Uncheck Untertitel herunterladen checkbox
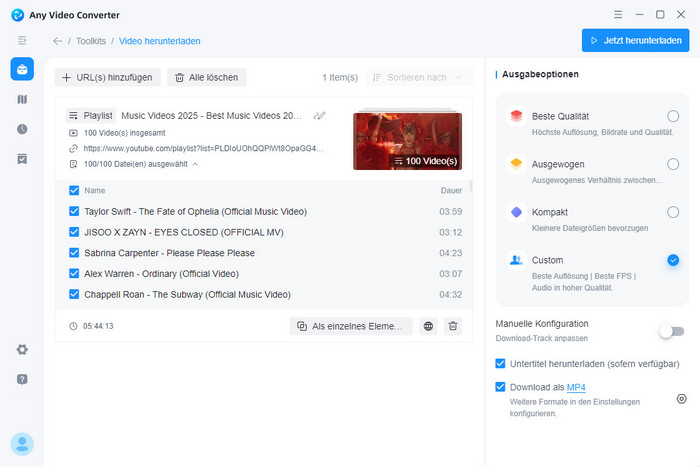The height and width of the screenshot is (467, 700). coord(501,363)
